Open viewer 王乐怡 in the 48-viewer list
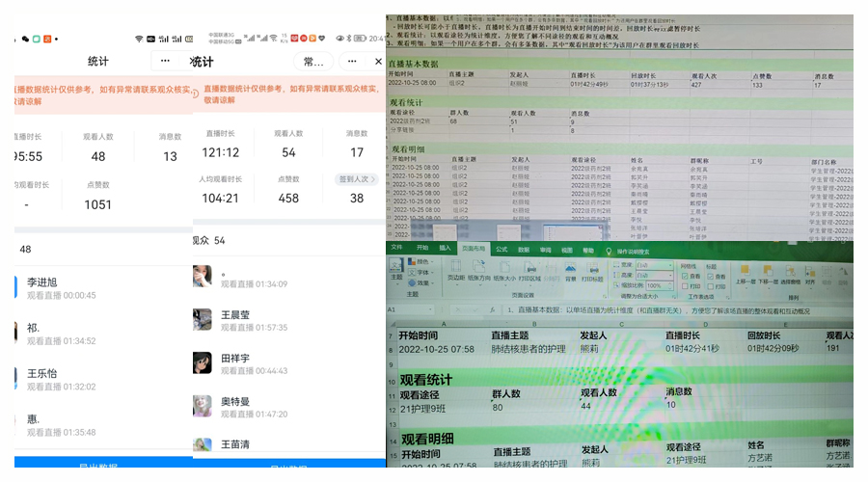This screenshot has width=868, height=482. (103, 379)
